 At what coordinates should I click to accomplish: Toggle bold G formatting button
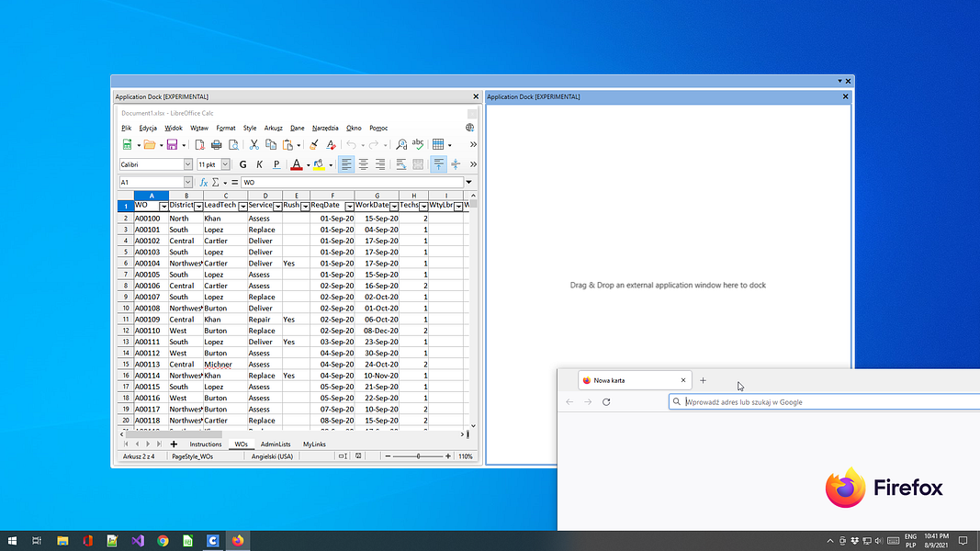pyautogui.click(x=243, y=164)
